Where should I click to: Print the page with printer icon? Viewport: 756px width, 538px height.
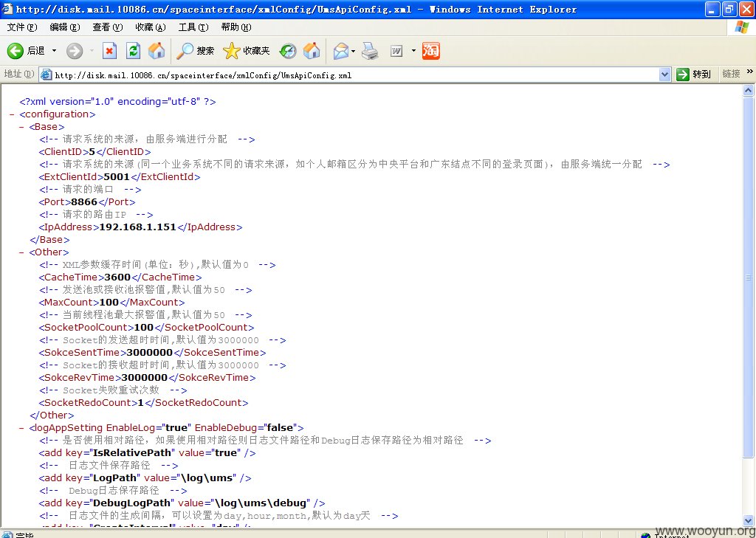(371, 51)
